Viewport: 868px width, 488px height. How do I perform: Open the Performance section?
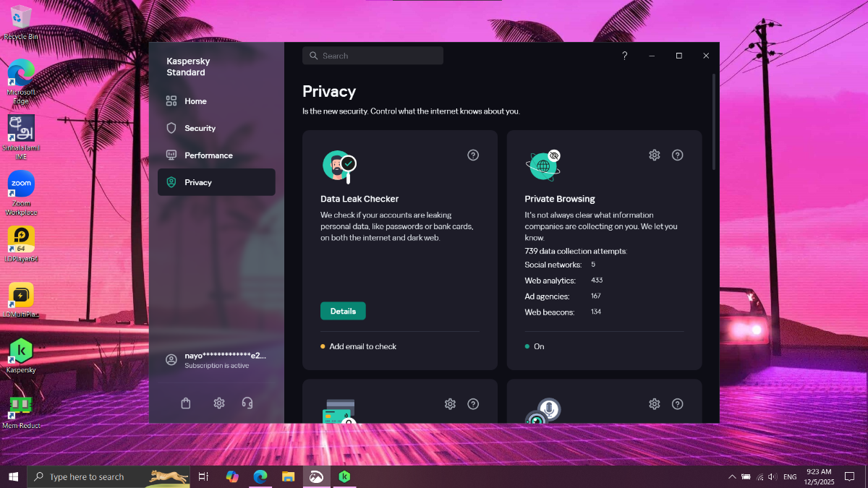point(216,155)
